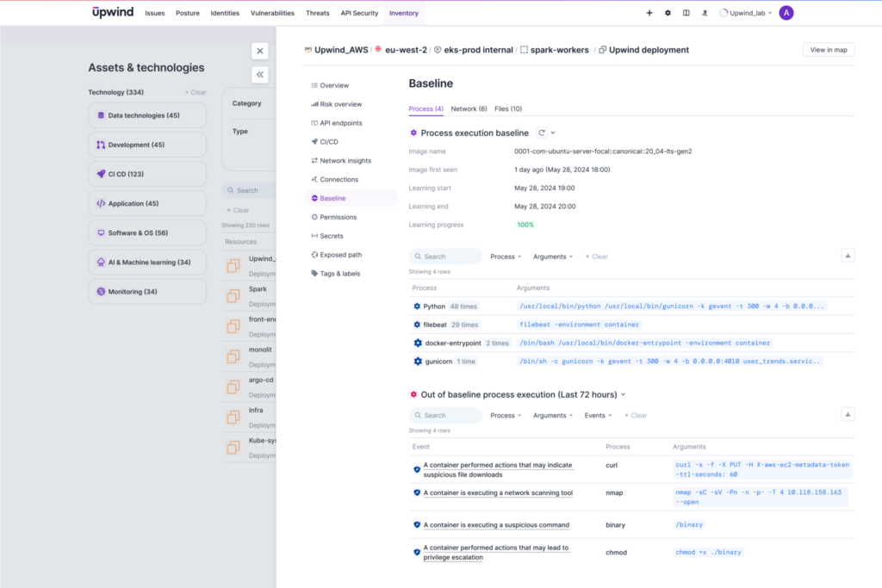Viewport: 882px width, 588px height.
Task: Open the API Security menu
Action: pos(359,13)
